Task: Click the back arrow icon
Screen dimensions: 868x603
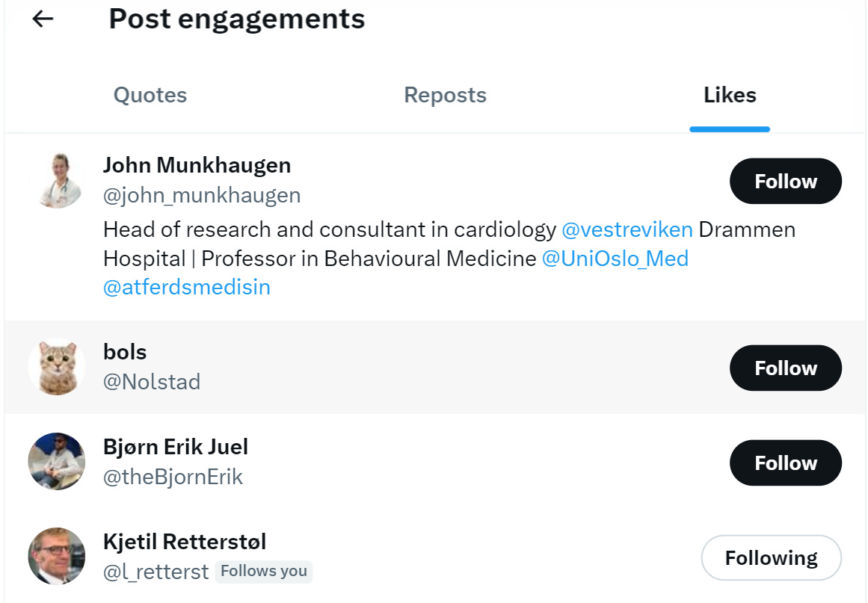Action: tap(43, 19)
